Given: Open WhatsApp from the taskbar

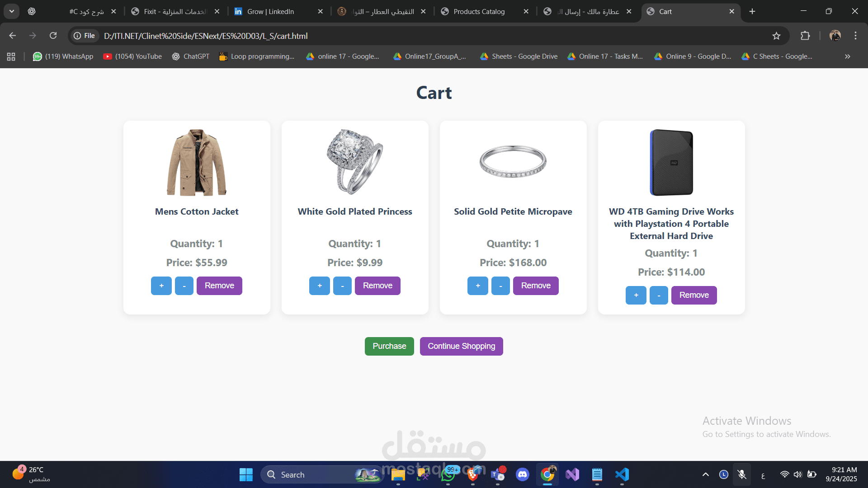Looking at the screenshot, I should pos(448,475).
